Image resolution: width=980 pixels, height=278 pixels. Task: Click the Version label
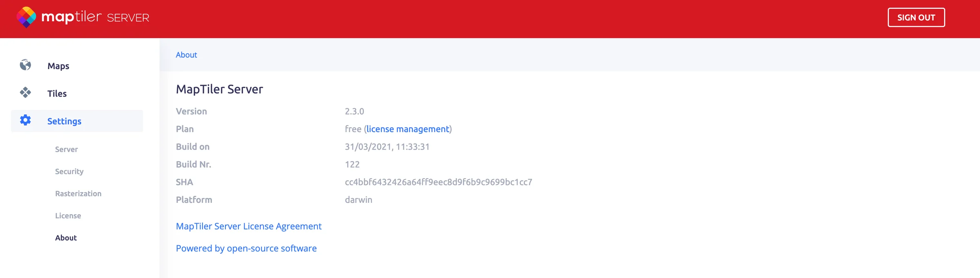coord(191,111)
